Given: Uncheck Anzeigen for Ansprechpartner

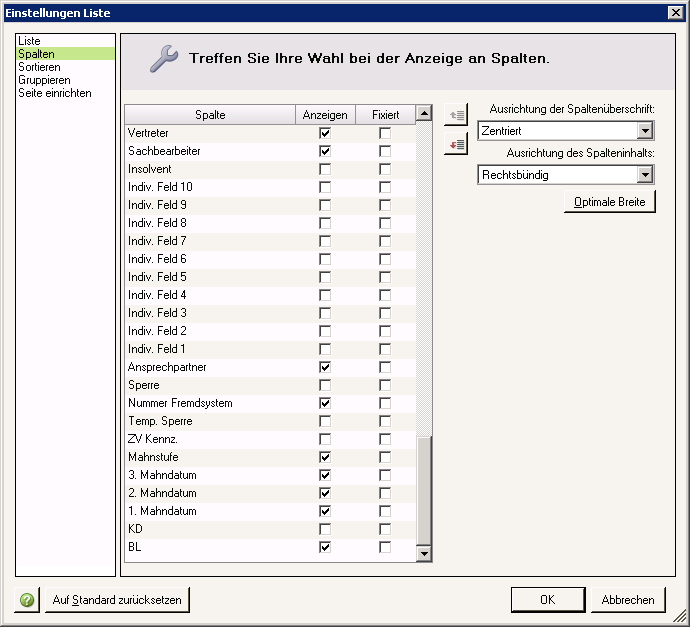Looking at the screenshot, I should click(x=325, y=367).
